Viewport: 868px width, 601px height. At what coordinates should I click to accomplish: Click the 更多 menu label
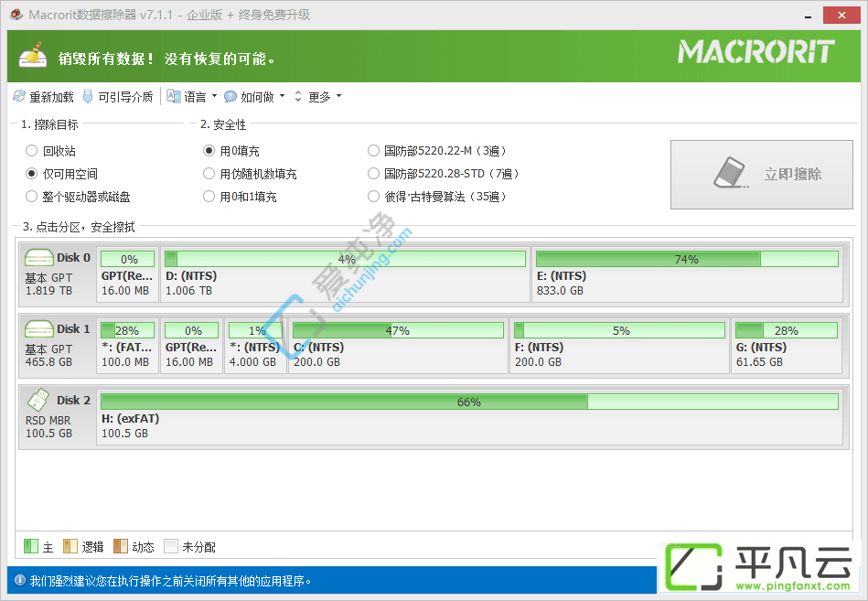pos(319,97)
